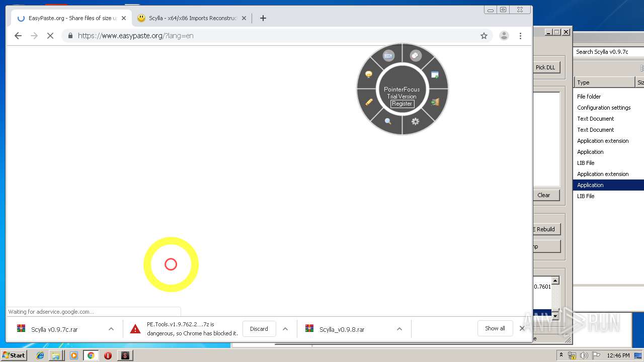Screen dimensions: 644x362
Task: Switch to Chrome taskbar button
Action: [x=91, y=355]
